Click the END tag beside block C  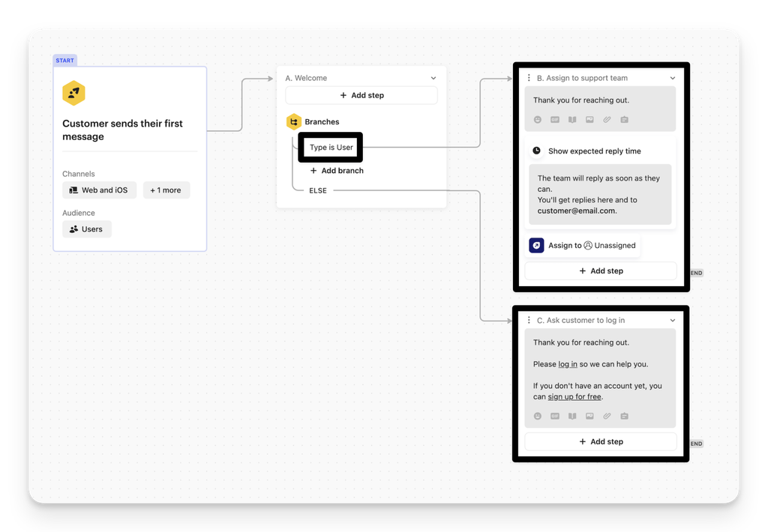pyautogui.click(x=697, y=444)
